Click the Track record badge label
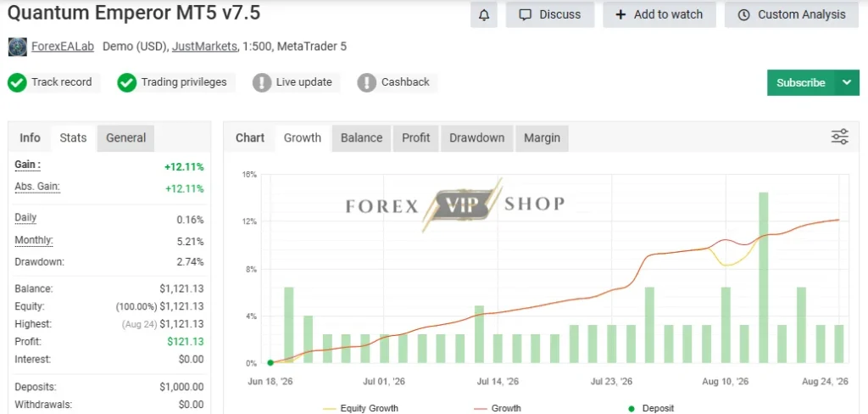This screenshot has height=414, width=868. pos(61,82)
